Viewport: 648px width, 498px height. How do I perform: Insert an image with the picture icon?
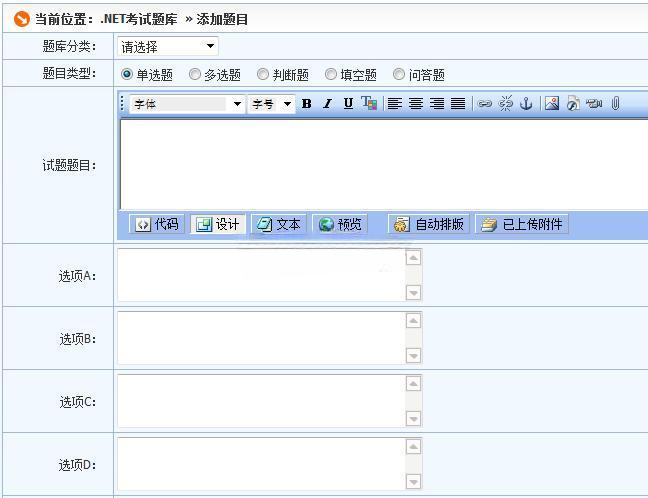click(x=552, y=103)
